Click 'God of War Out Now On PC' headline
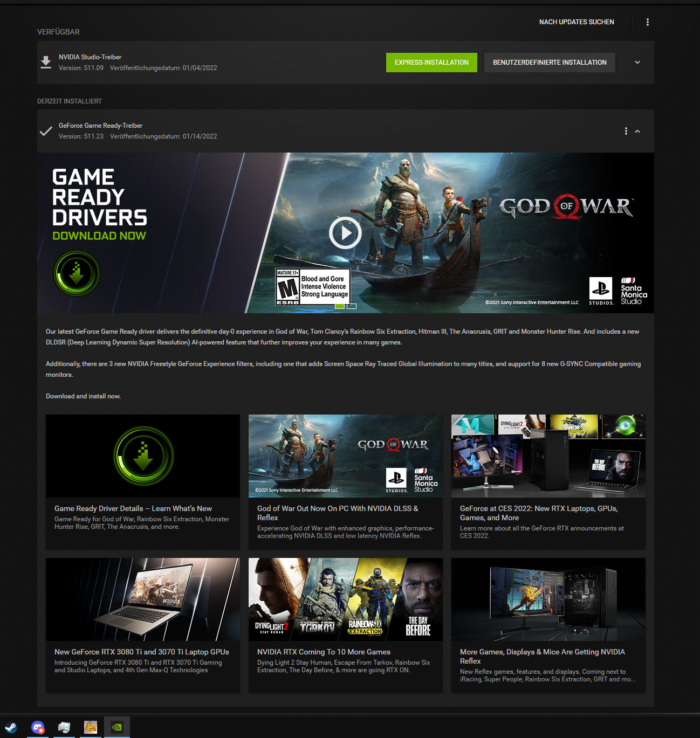This screenshot has height=738, width=700. click(338, 513)
